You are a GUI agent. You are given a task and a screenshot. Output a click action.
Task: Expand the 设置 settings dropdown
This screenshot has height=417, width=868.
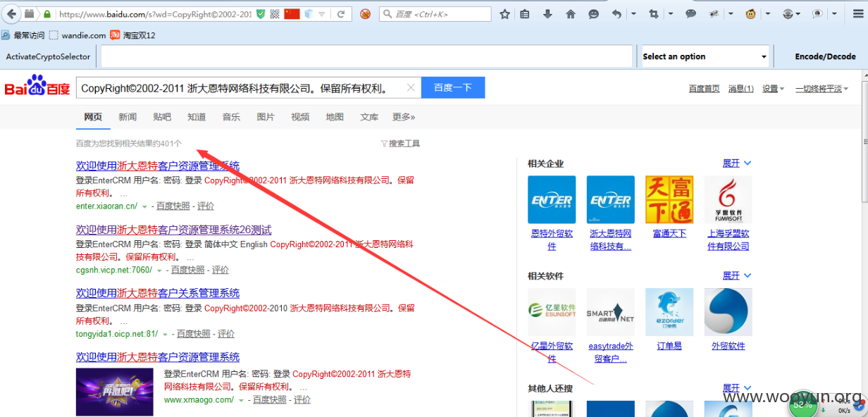coord(774,89)
